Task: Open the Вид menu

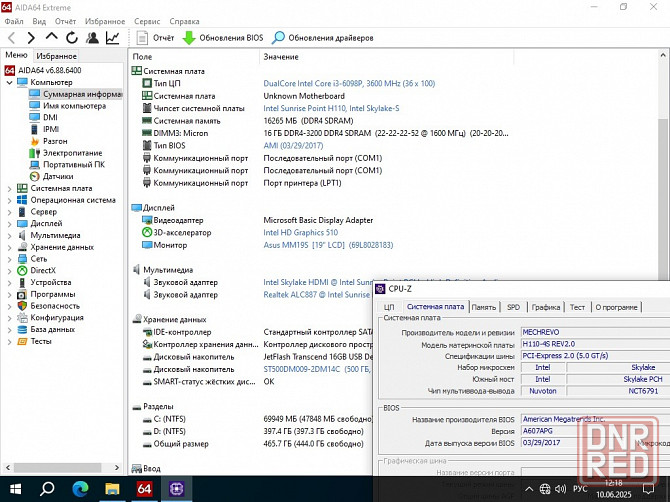Action: [39, 21]
